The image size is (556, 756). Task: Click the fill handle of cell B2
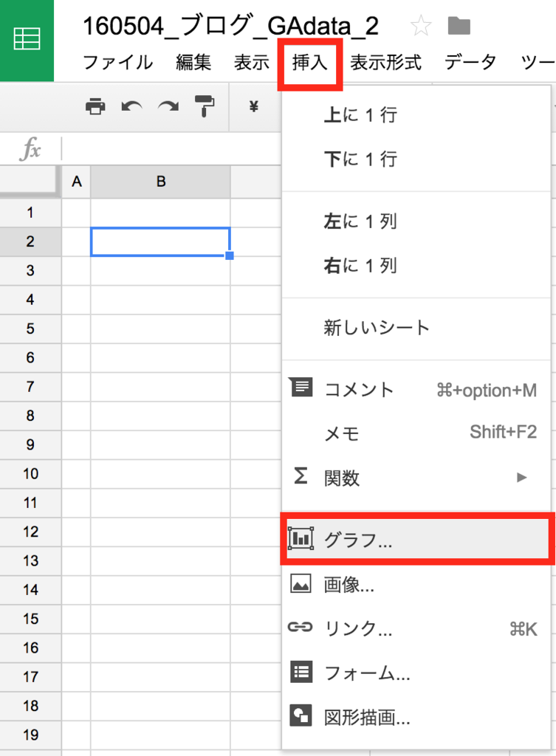tap(230, 255)
